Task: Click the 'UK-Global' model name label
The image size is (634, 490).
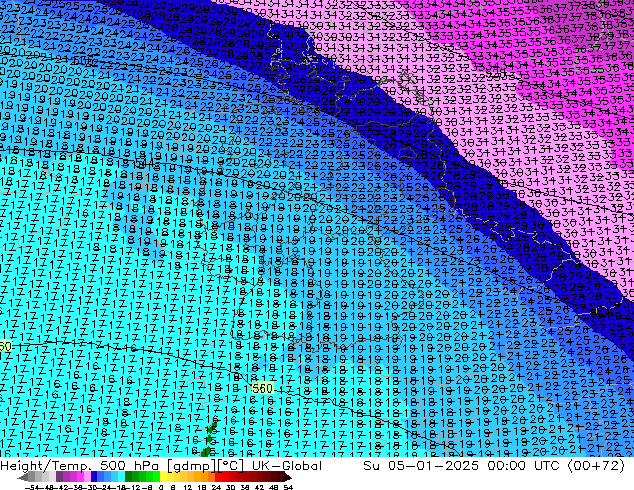Action: 287,465
